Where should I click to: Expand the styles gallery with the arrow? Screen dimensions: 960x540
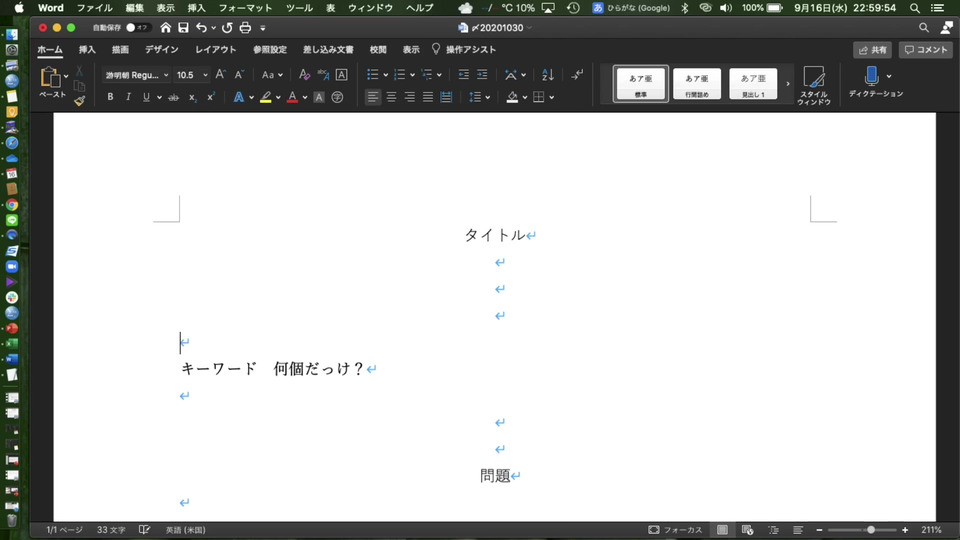(x=787, y=84)
